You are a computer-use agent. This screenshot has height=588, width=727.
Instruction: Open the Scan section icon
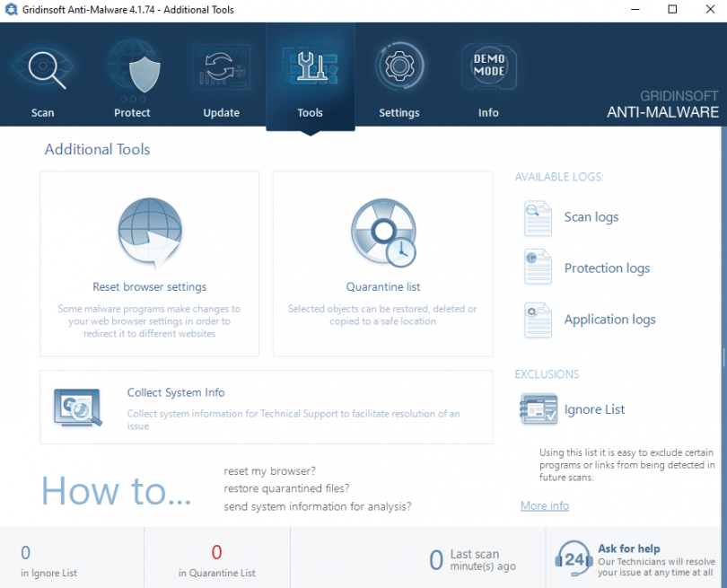pos(42,67)
